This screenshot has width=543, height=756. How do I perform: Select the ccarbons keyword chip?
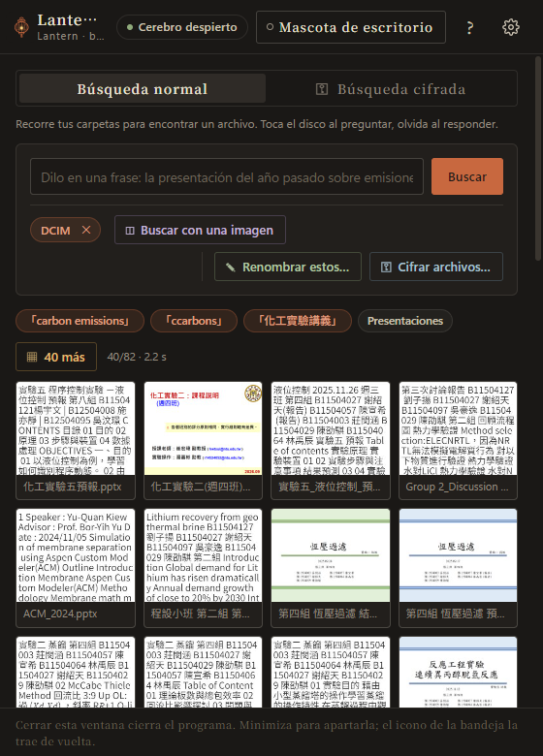[194, 321]
